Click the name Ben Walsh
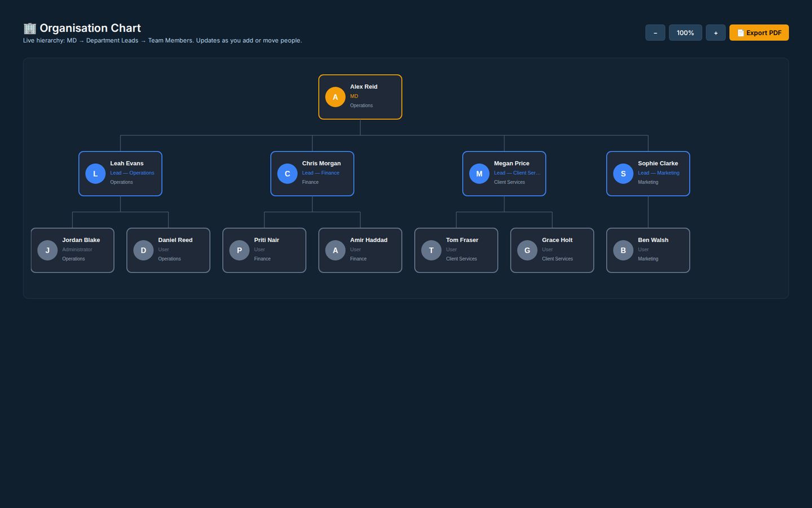The height and width of the screenshot is (508, 812). click(653, 240)
